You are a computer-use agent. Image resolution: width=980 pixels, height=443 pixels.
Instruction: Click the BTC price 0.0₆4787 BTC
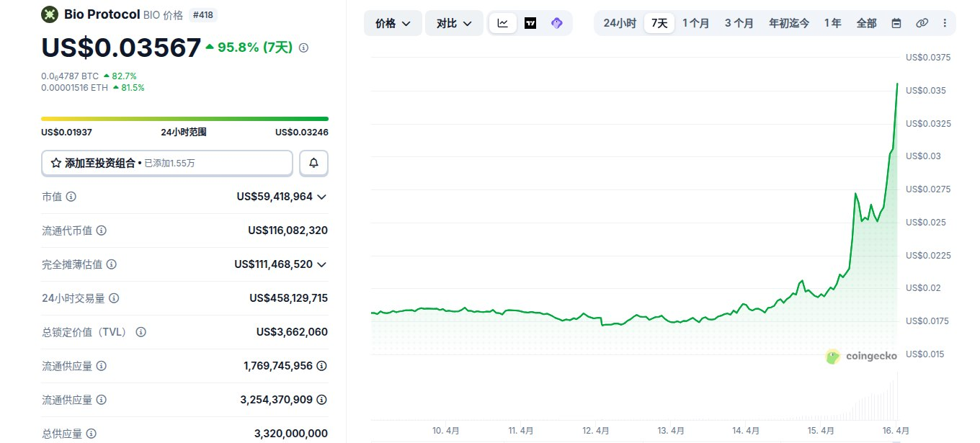tap(70, 76)
